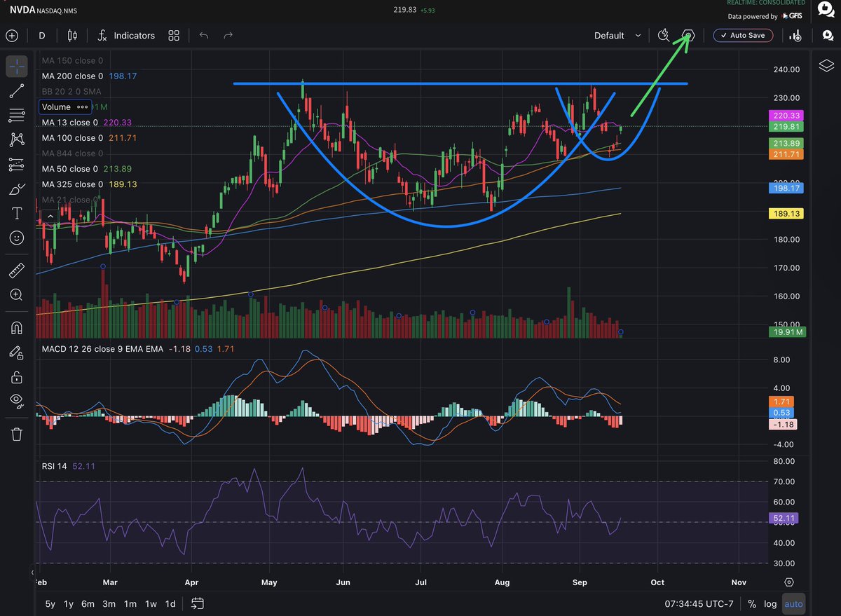
Task: Click the bottom-left pane collapse arrow
Action: (x=32, y=572)
